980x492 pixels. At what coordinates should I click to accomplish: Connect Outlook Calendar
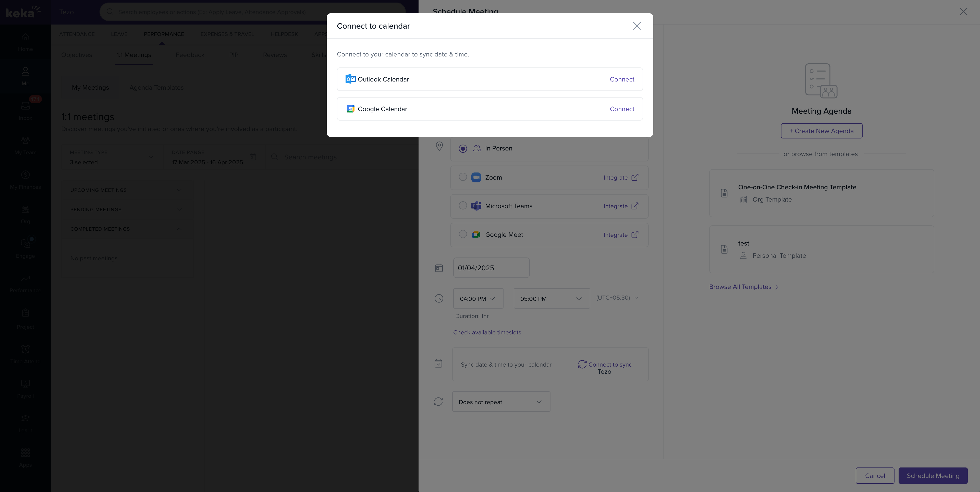click(x=622, y=79)
